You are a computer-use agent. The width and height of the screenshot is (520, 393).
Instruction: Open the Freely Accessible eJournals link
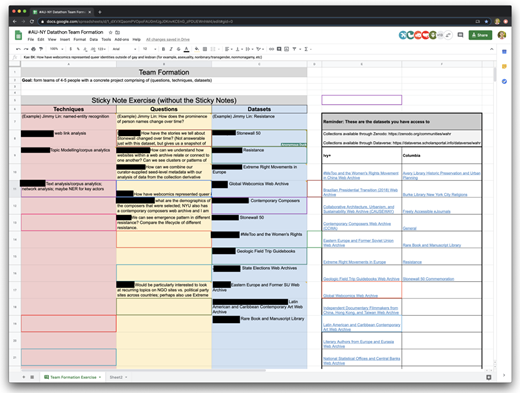pos(426,211)
